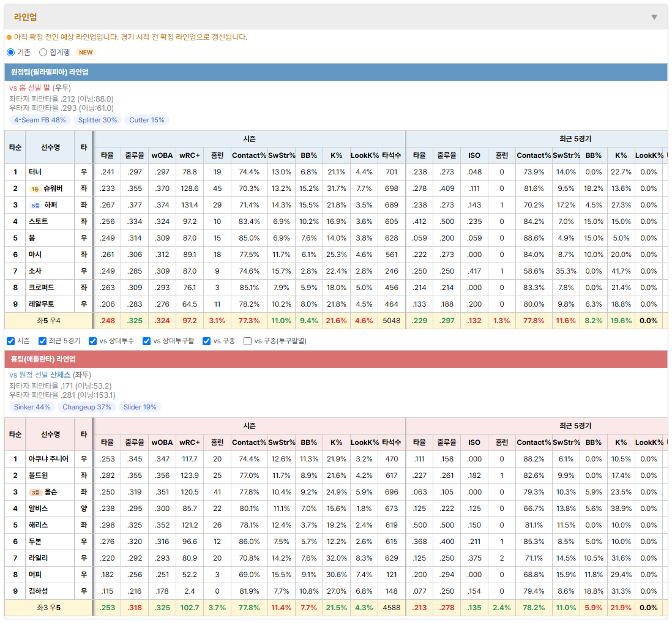Click the Cutter 15% pitch tag

[x=147, y=121]
